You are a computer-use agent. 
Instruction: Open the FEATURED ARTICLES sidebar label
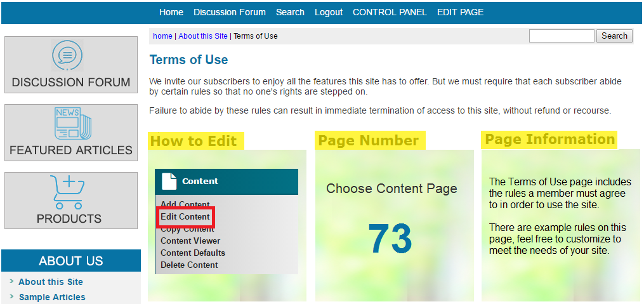click(x=71, y=150)
